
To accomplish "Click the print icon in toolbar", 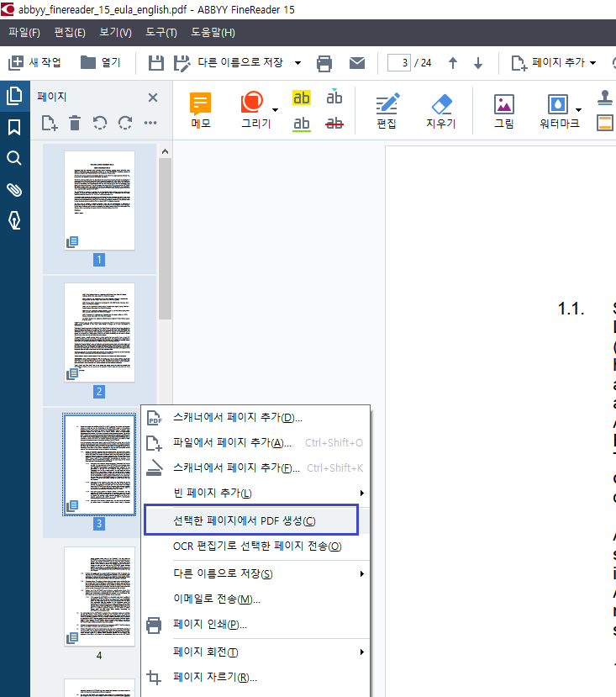I will pyautogui.click(x=324, y=64).
